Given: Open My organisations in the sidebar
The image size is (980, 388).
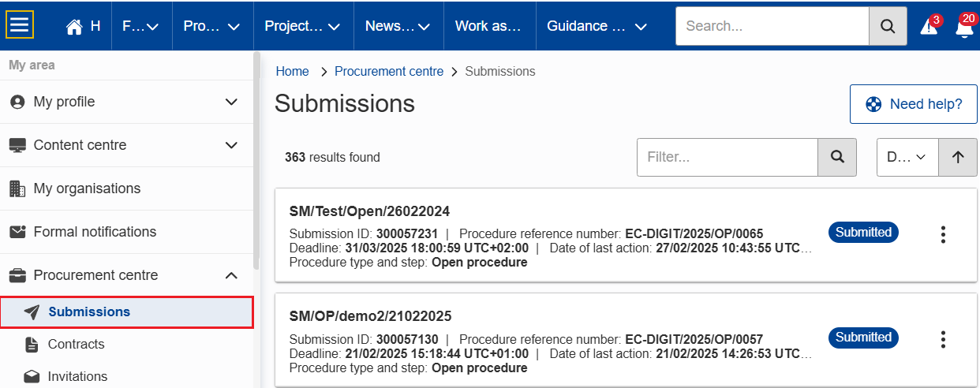Looking at the screenshot, I should 87,188.
